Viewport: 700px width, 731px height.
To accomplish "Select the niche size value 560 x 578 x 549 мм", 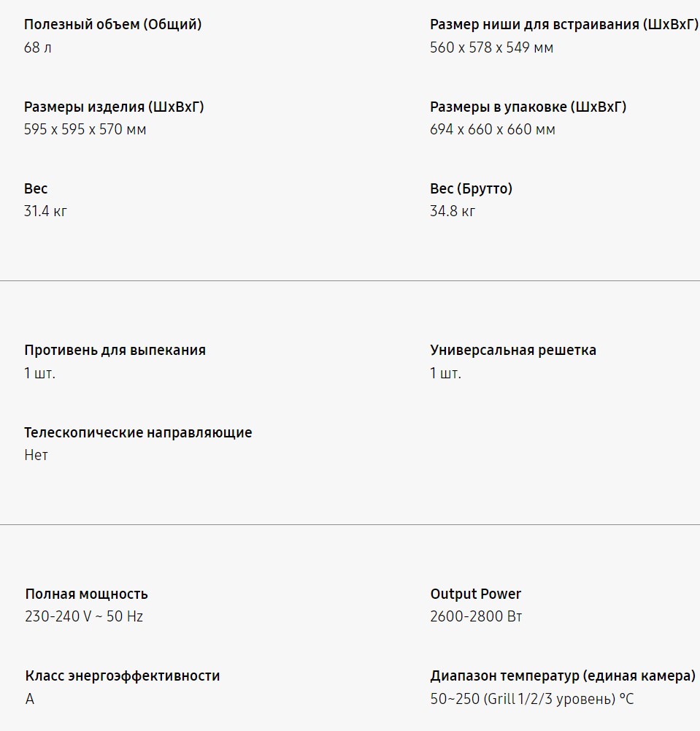I will click(491, 48).
